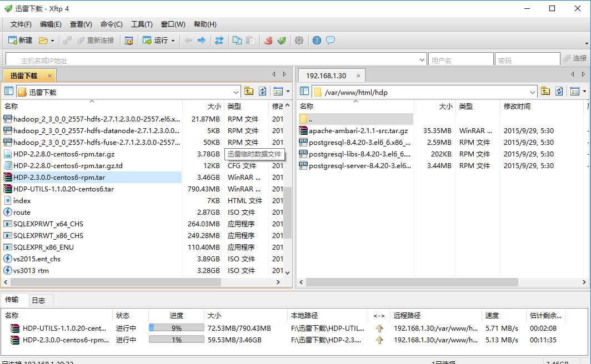
Task: Open the 查看(V) menu
Action: click(x=81, y=24)
